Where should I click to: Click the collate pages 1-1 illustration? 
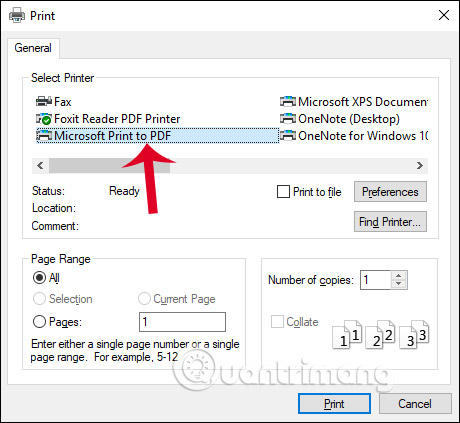click(x=347, y=334)
